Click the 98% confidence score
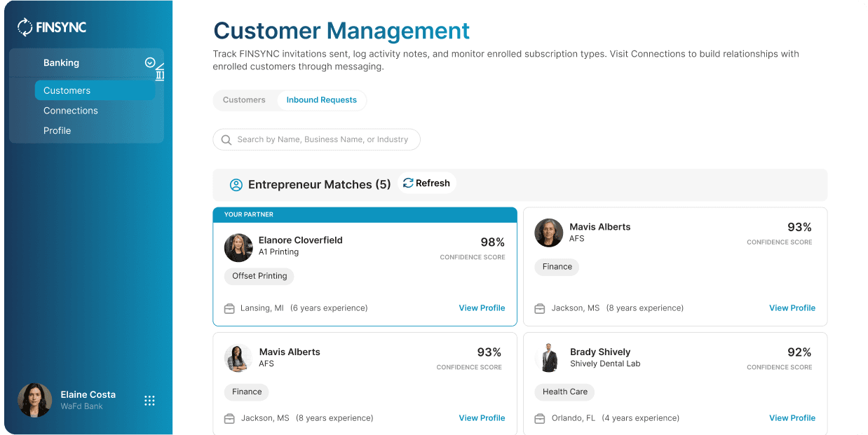The image size is (868, 435). 492,242
